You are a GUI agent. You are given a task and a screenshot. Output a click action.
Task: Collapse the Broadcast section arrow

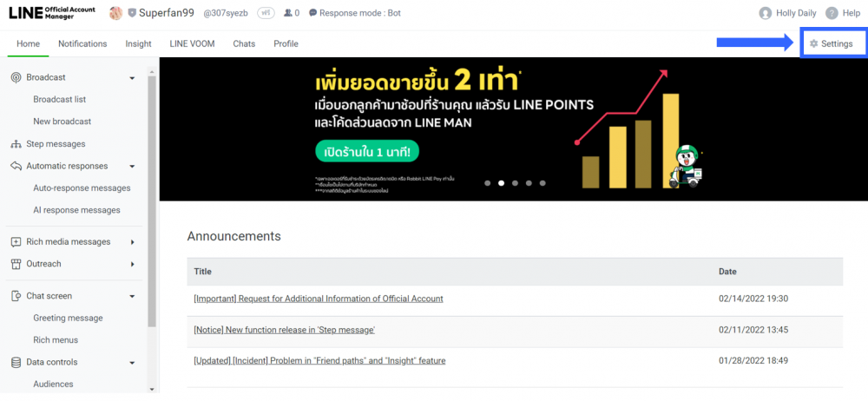132,78
